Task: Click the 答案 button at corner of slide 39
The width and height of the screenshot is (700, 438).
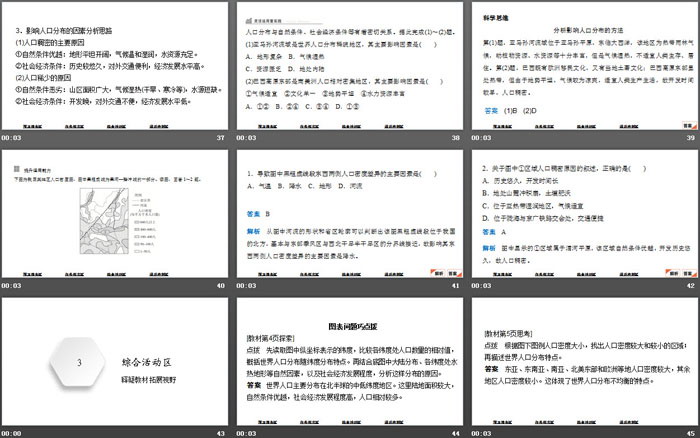Action: click(689, 125)
